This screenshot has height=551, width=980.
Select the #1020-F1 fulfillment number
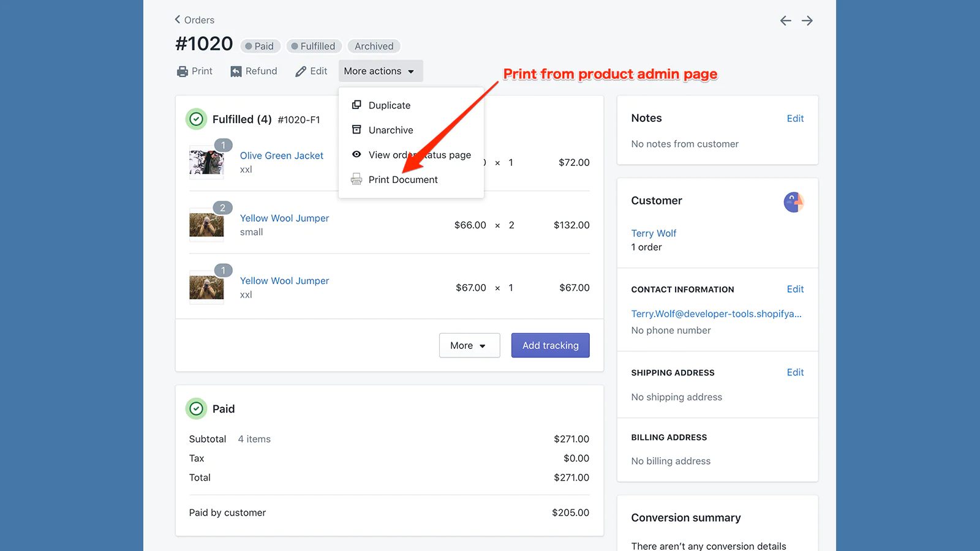[x=298, y=120]
